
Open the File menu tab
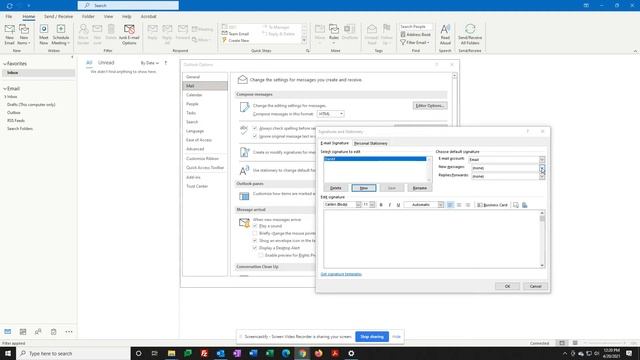(x=9, y=16)
